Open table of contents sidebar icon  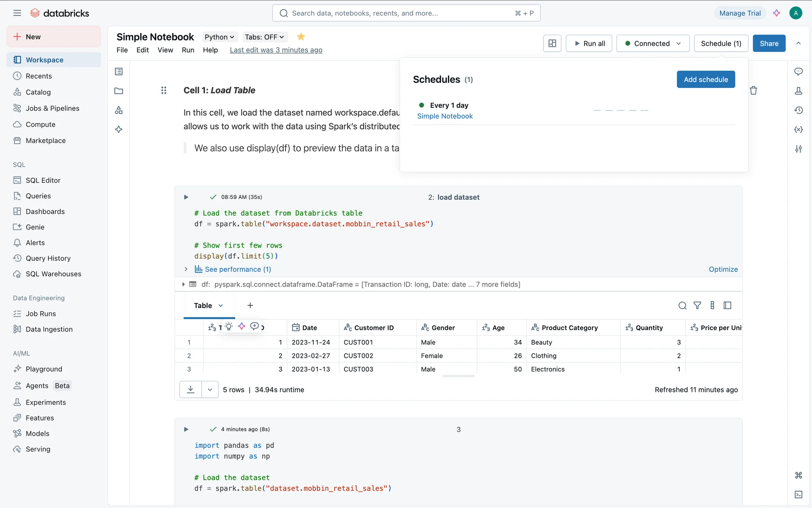(119, 72)
